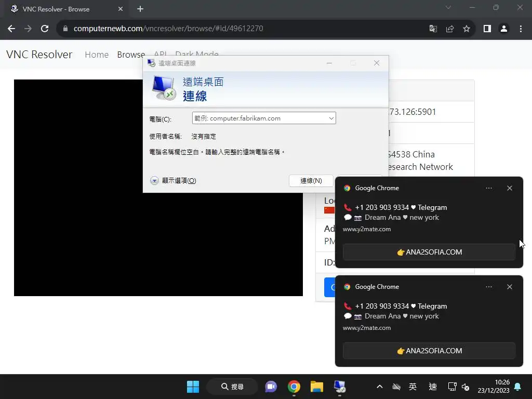This screenshot has height=399, width=532.
Task: Click the Remote Desktop dialog title icon
Action: coord(151,63)
